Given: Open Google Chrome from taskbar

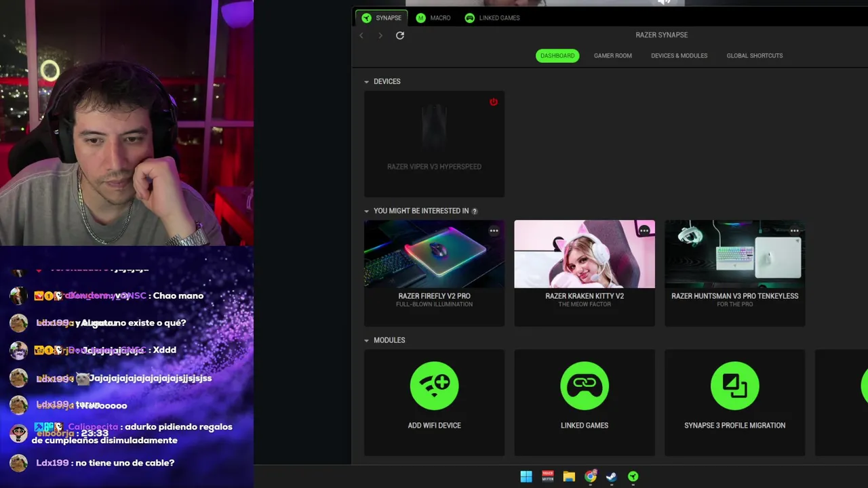Looking at the screenshot, I should click(x=591, y=476).
